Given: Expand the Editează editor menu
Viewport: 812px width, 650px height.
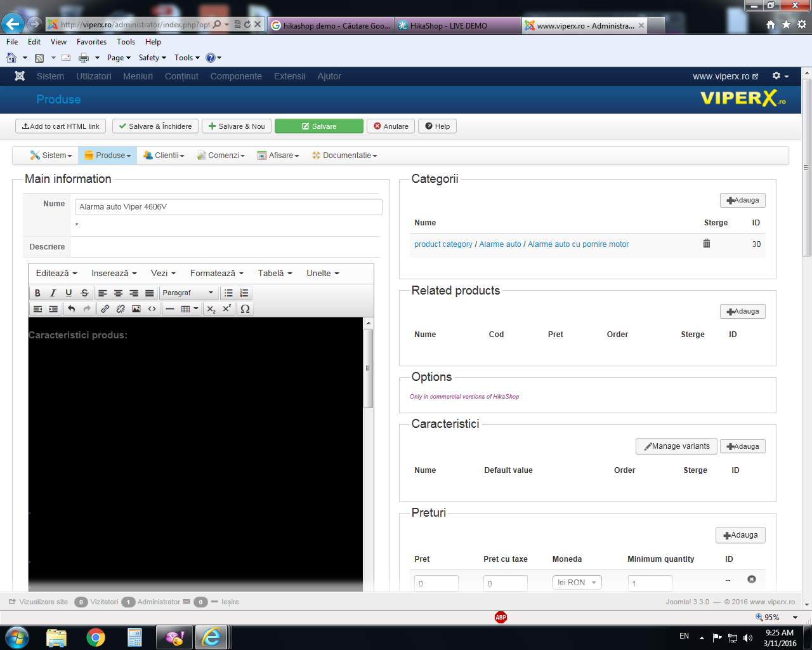Looking at the screenshot, I should coord(56,274).
